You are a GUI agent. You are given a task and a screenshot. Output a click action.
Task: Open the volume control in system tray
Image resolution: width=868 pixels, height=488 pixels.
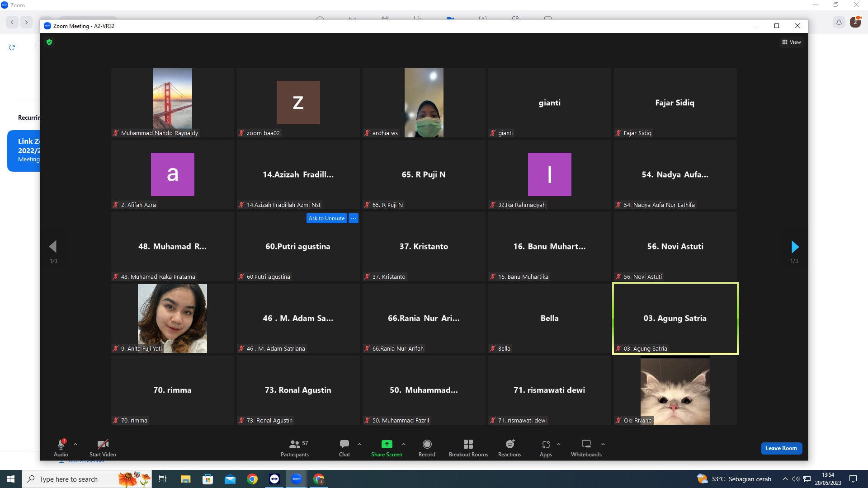pyautogui.click(x=796, y=479)
